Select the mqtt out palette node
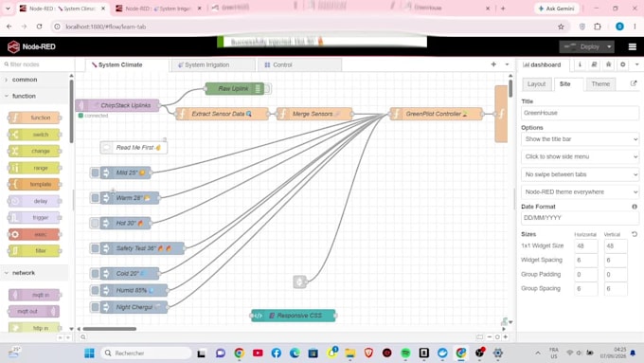The width and height of the screenshot is (644, 363). (x=34, y=311)
